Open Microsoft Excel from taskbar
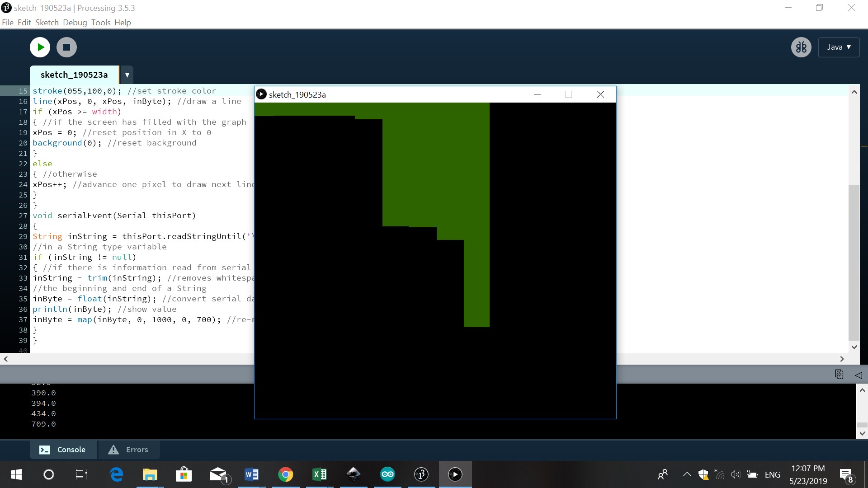This screenshot has width=868, height=488. click(319, 474)
